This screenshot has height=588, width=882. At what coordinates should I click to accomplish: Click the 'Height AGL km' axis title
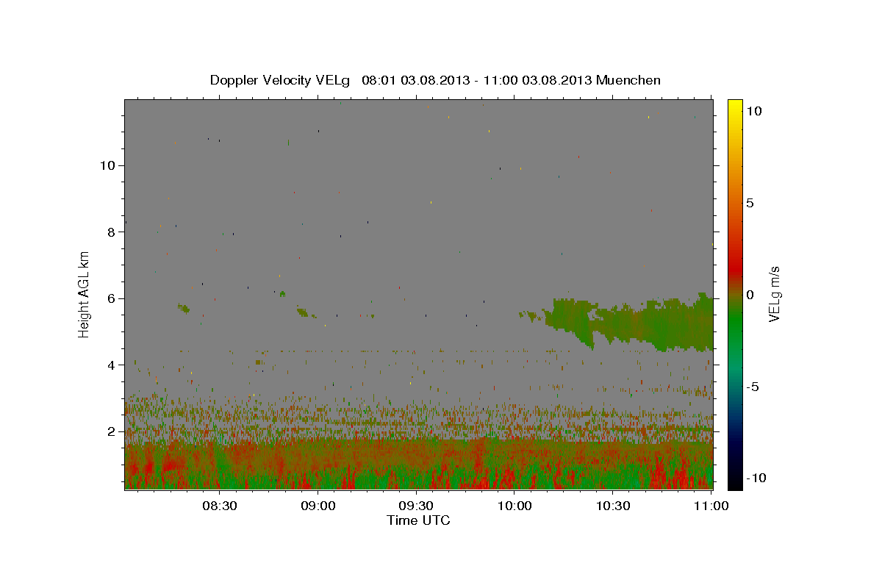[x=85, y=295]
